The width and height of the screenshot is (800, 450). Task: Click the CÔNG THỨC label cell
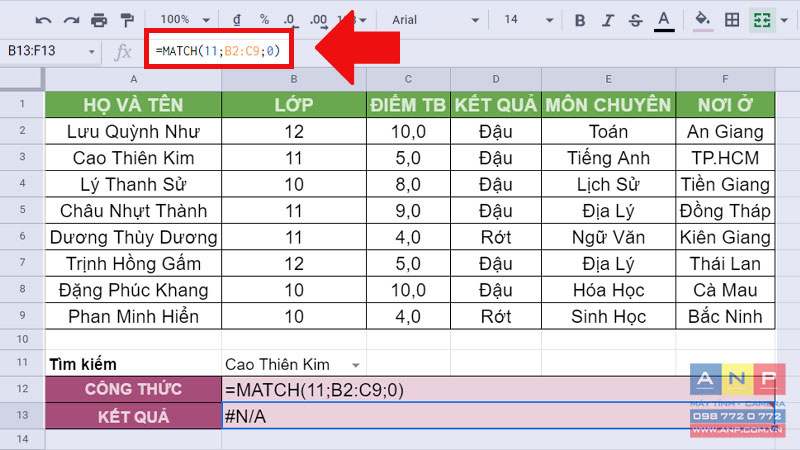point(133,389)
